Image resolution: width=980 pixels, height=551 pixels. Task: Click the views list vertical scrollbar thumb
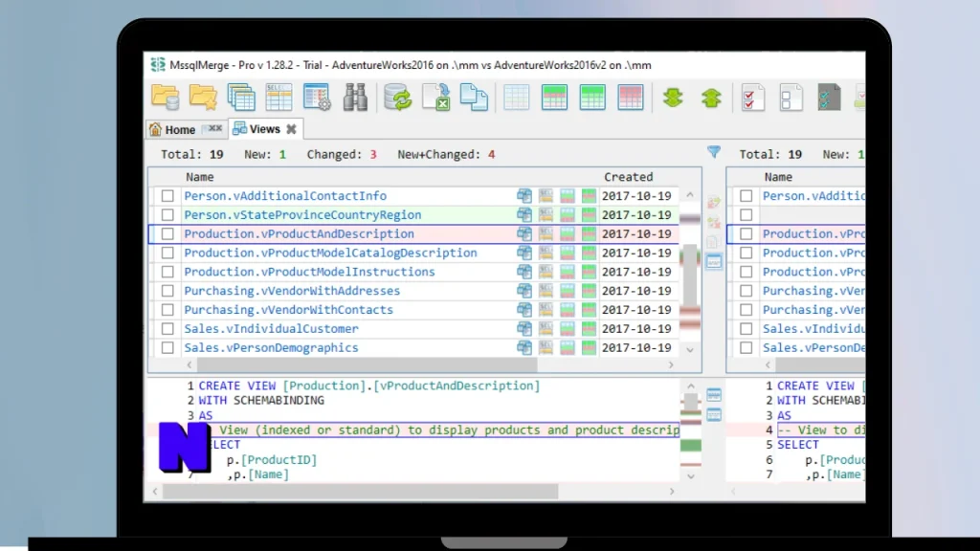pyautogui.click(x=690, y=275)
